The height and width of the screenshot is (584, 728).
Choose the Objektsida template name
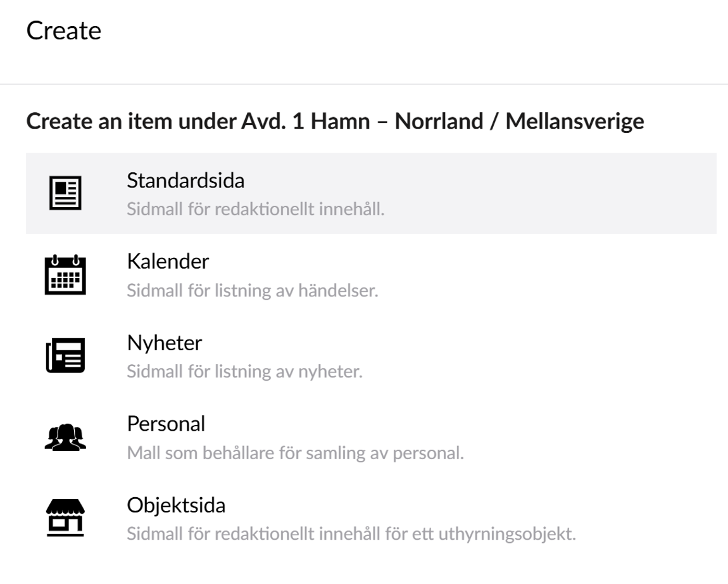point(176,505)
